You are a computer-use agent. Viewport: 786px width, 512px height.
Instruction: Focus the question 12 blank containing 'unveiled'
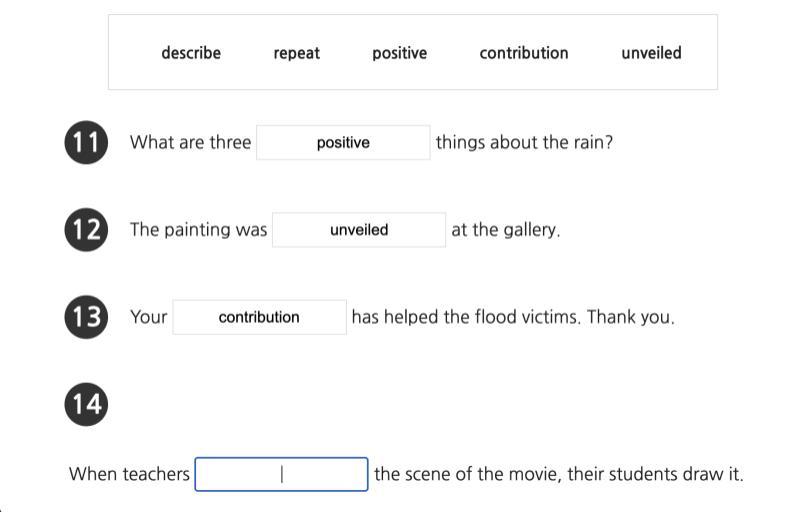click(359, 230)
